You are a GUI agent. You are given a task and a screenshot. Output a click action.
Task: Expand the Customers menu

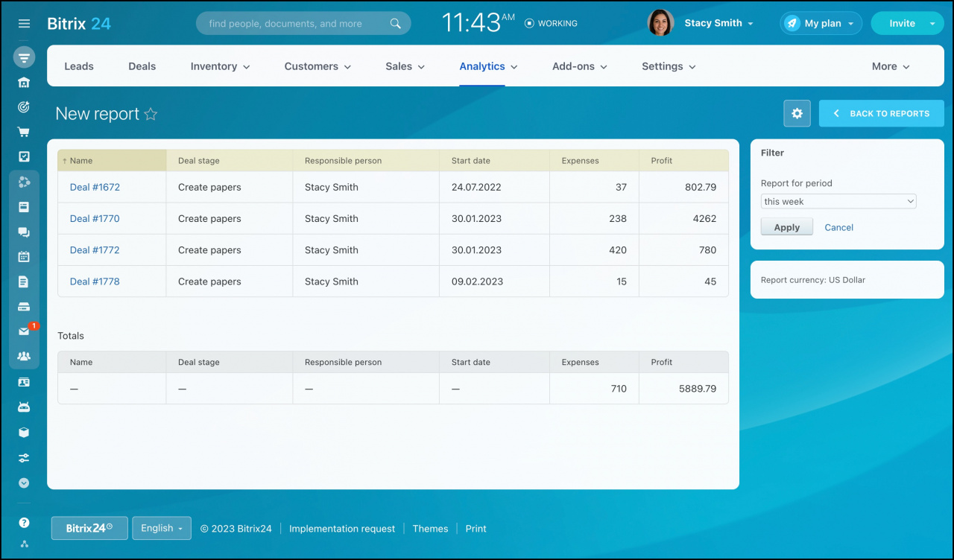(318, 66)
